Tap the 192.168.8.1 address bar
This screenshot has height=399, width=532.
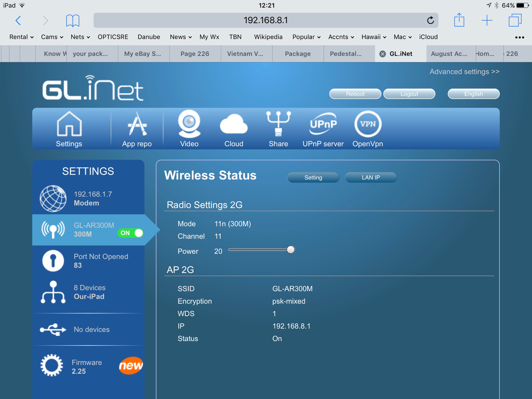[266, 20]
